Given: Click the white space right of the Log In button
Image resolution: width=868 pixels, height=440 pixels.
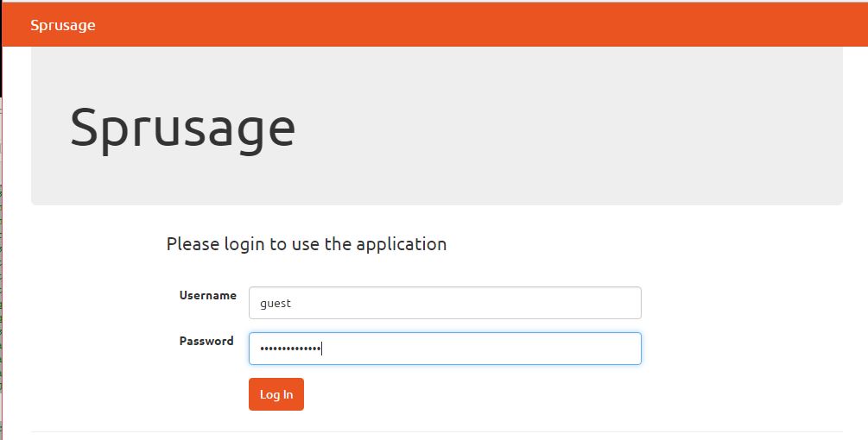Looking at the screenshot, I should pos(518,395).
